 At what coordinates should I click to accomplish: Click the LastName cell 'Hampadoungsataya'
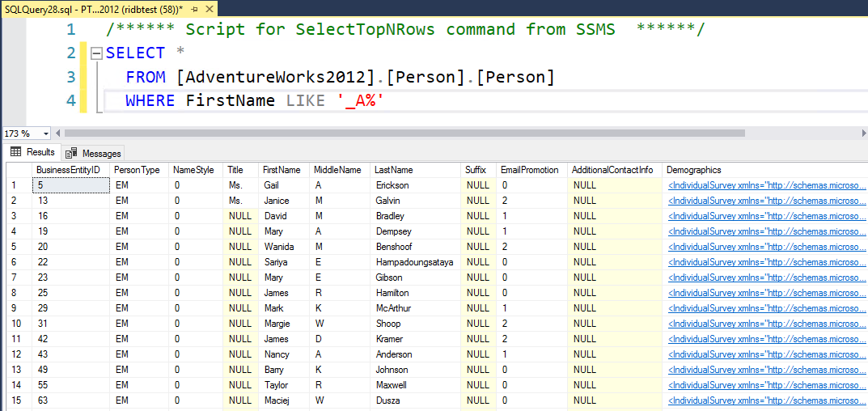click(415, 262)
